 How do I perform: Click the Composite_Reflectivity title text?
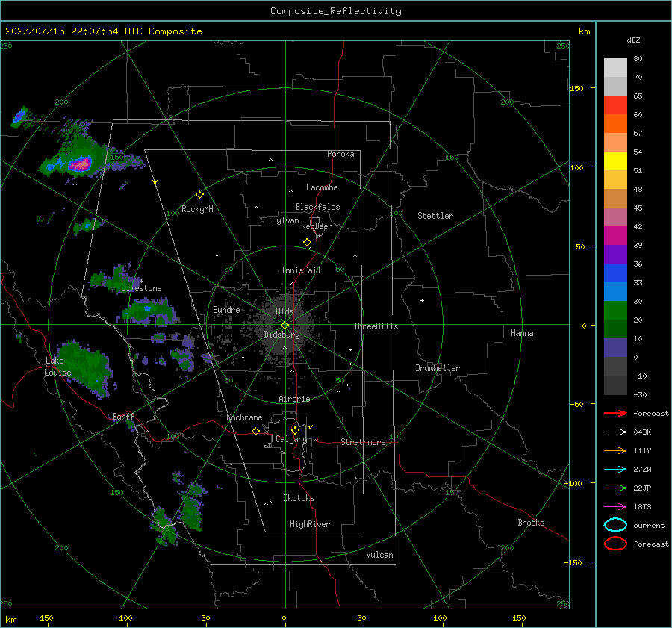coord(336,11)
